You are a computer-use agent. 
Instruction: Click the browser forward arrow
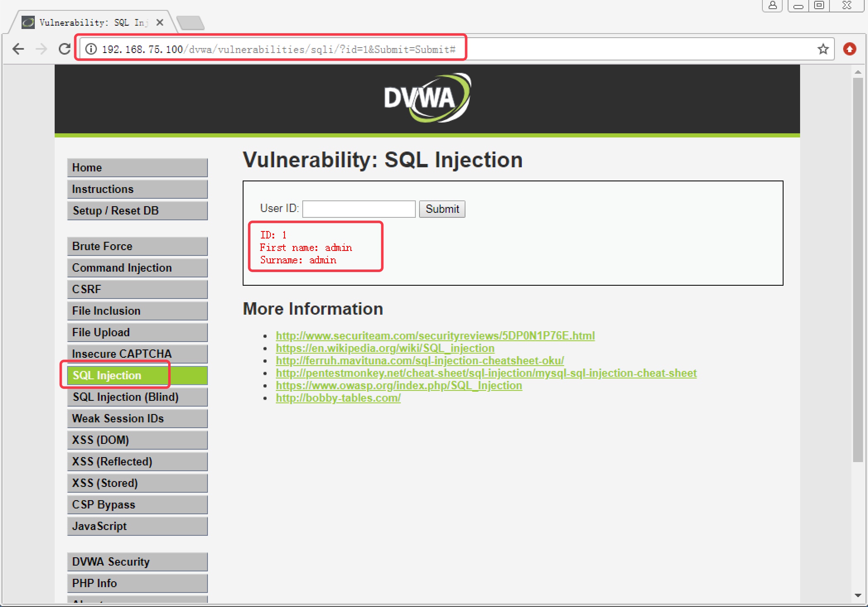pyautogui.click(x=41, y=49)
